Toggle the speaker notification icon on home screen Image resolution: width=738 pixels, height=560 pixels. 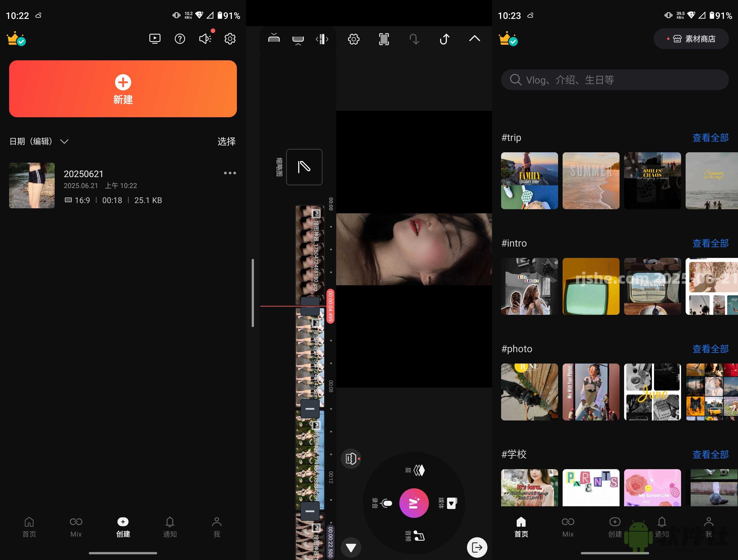(x=205, y=39)
